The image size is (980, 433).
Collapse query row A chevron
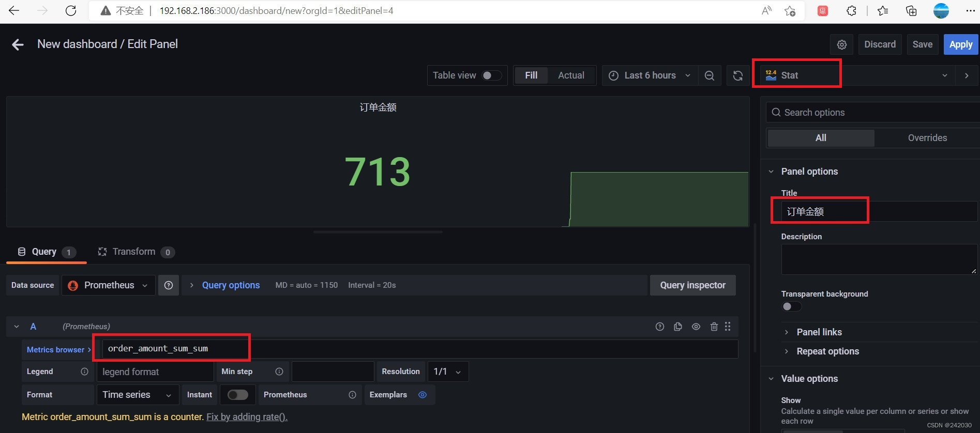point(17,327)
